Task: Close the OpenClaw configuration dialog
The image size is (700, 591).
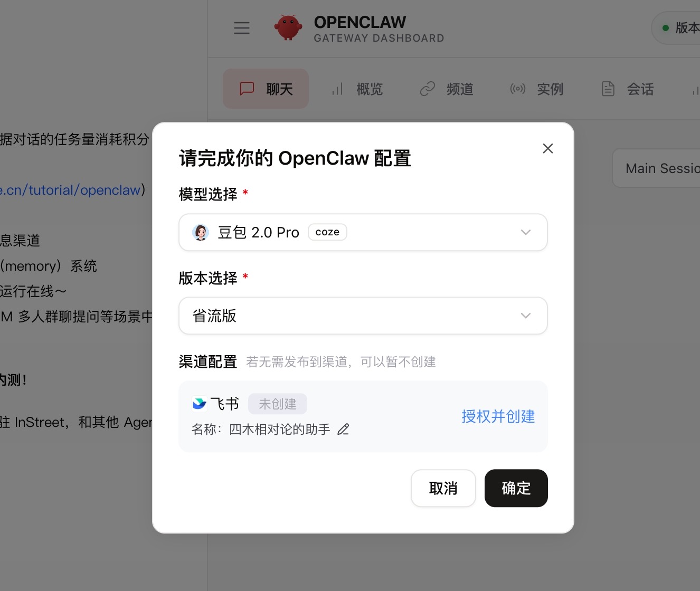Action: point(548,149)
